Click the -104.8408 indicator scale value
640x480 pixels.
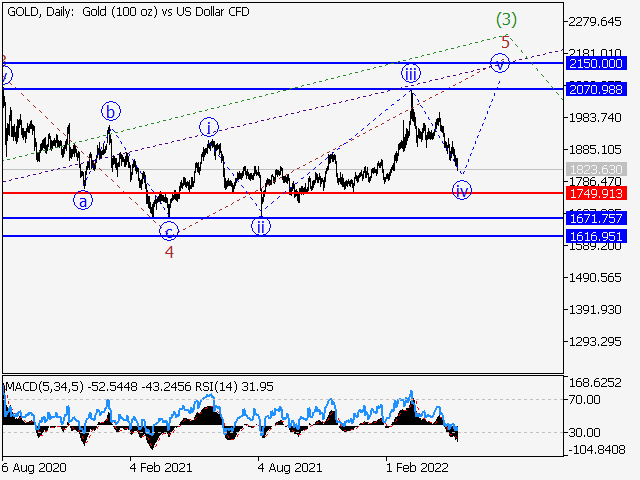(x=596, y=450)
